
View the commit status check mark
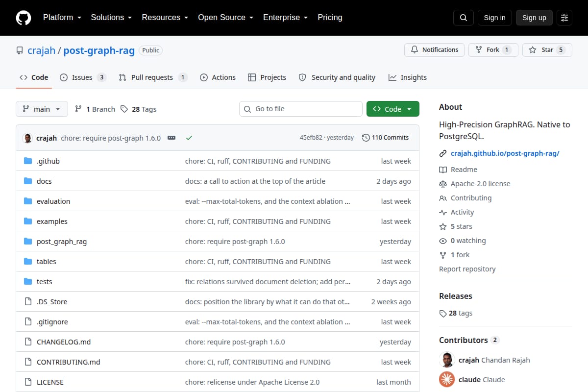point(189,138)
